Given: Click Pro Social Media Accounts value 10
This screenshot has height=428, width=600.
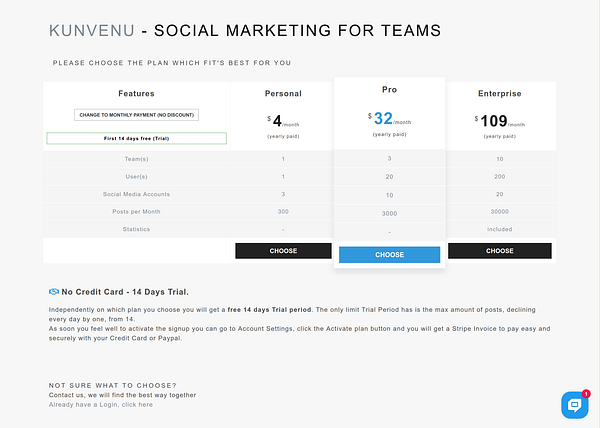Looking at the screenshot, I should coord(390,195).
